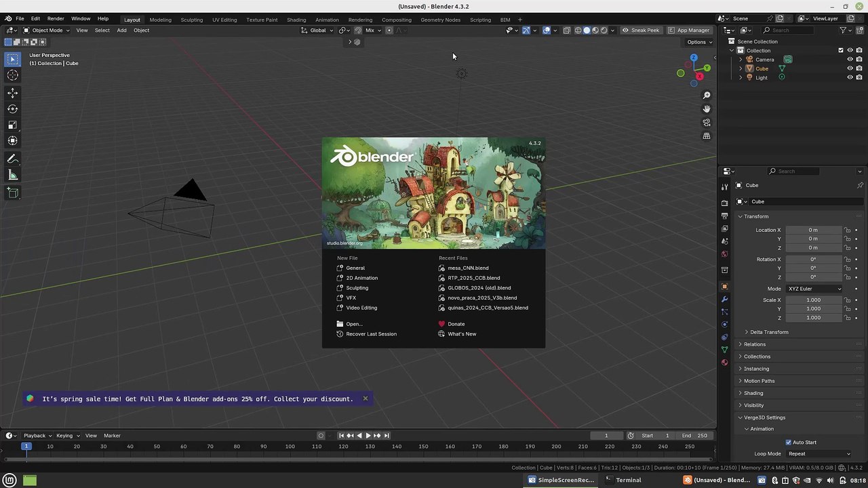The image size is (868, 488).
Task: Activate the Scale tool
Action: pyautogui.click(x=12, y=125)
